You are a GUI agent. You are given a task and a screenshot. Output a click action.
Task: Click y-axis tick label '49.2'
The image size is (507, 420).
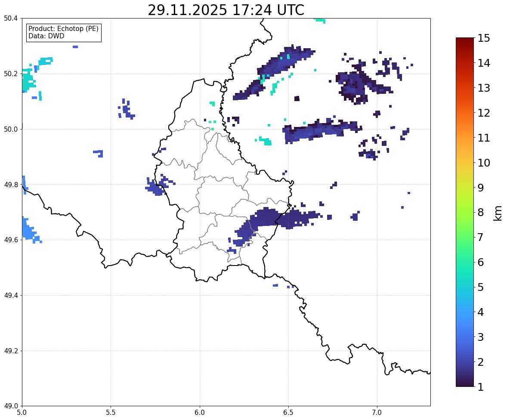(x=11, y=351)
